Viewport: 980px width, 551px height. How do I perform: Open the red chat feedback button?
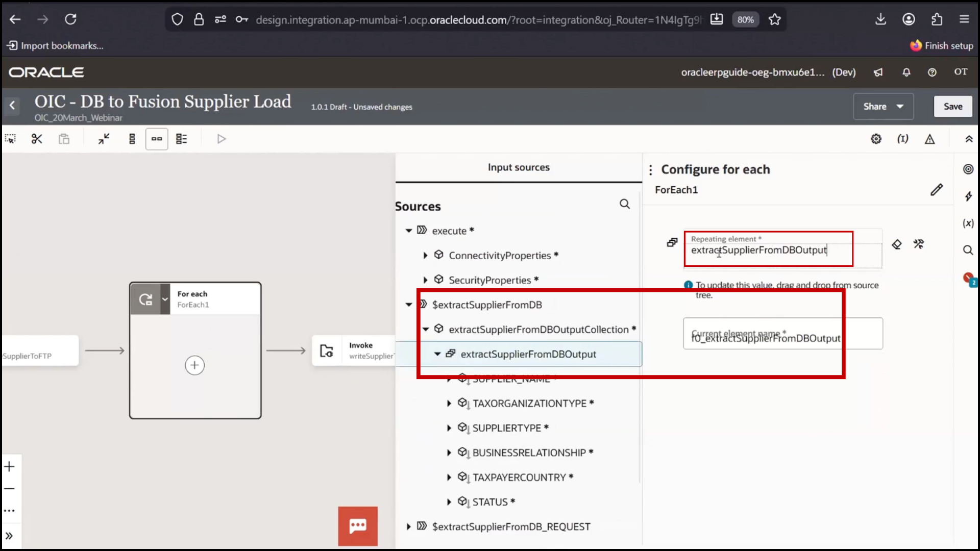(358, 526)
